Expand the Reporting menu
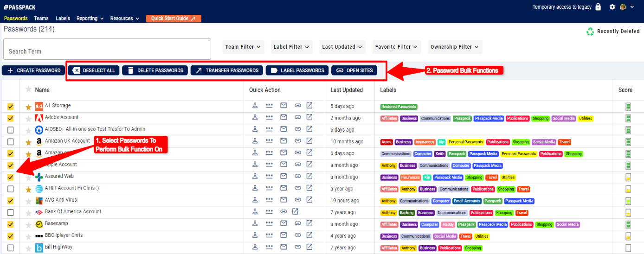644x254 pixels. pyautogui.click(x=90, y=19)
